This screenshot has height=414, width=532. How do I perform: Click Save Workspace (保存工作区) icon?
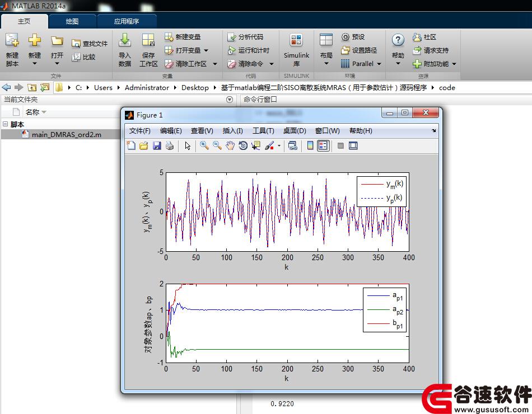pyautogui.click(x=148, y=40)
